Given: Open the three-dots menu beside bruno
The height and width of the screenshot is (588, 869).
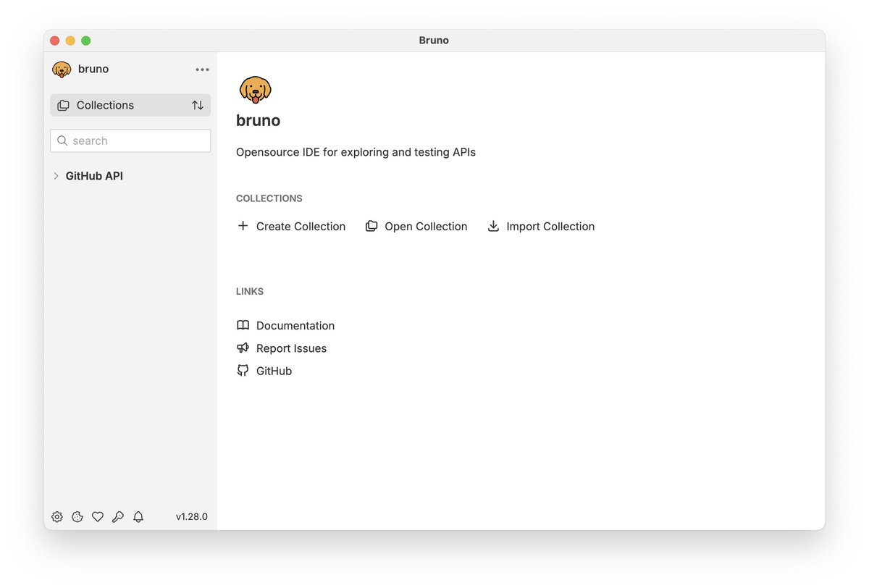Looking at the screenshot, I should point(202,70).
